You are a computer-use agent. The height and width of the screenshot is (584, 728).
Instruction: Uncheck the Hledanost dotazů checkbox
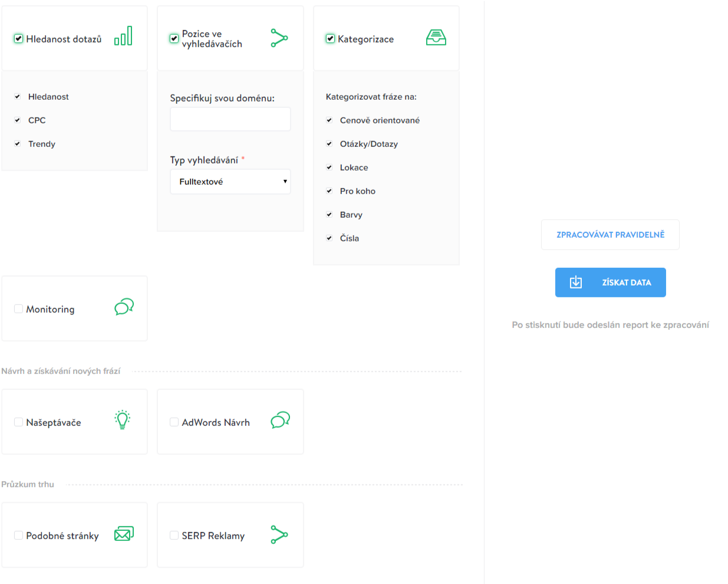19,39
